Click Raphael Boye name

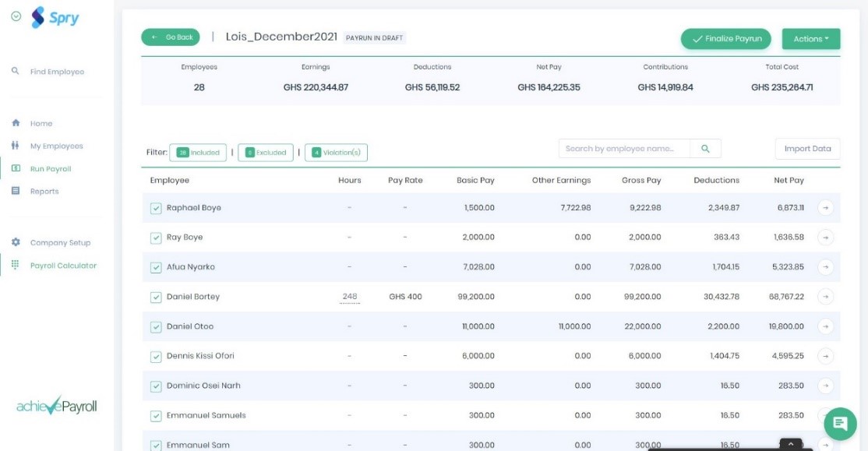[x=194, y=208]
